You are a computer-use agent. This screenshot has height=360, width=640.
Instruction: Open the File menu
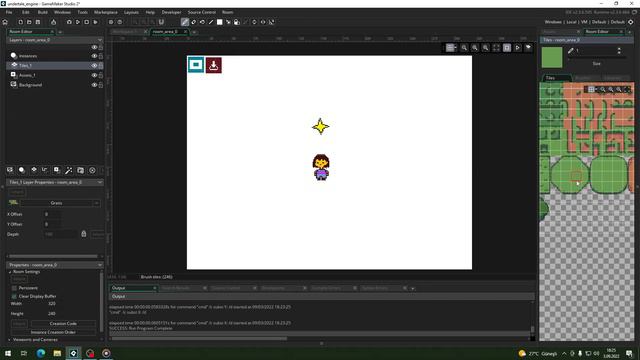coord(9,12)
